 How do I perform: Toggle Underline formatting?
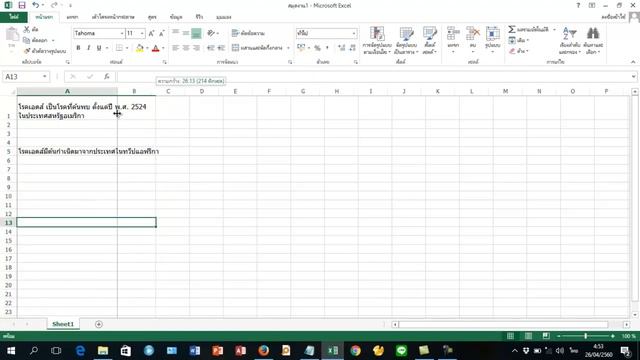click(x=99, y=48)
